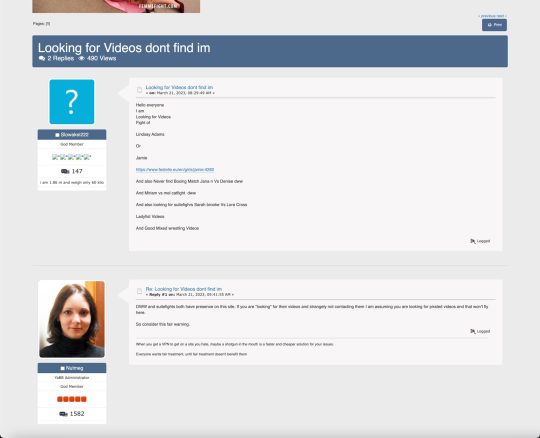
Task: Open the link under Jamie
Action: click(175, 170)
